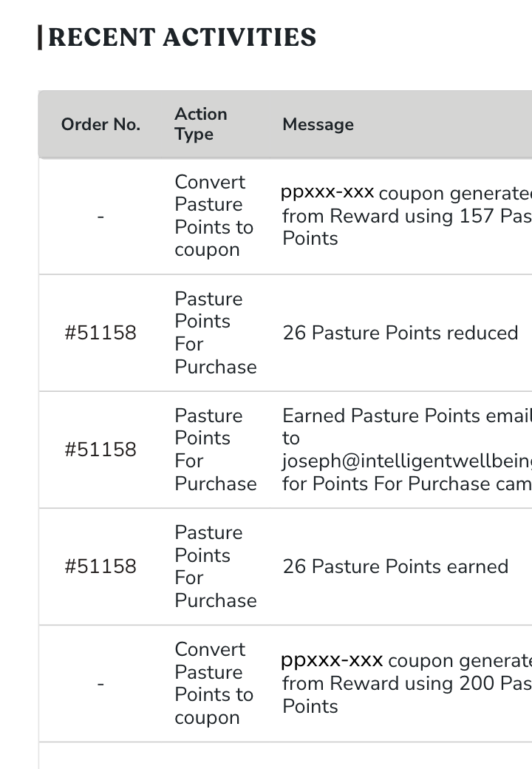This screenshot has width=532, height=769.
Task: Click "Pasture Points For Purchase" in the email row
Action: (x=215, y=450)
